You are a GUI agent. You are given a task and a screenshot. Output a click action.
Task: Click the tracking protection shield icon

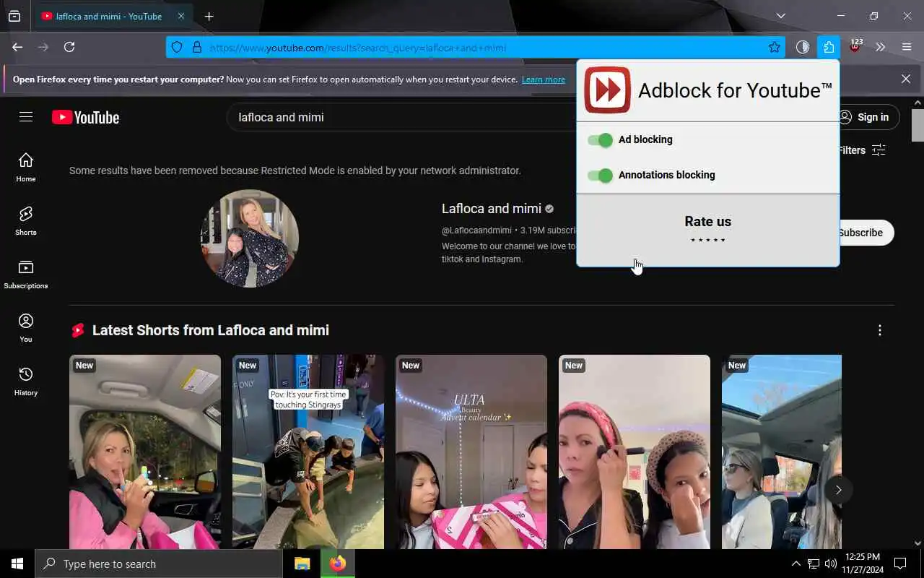177,47
